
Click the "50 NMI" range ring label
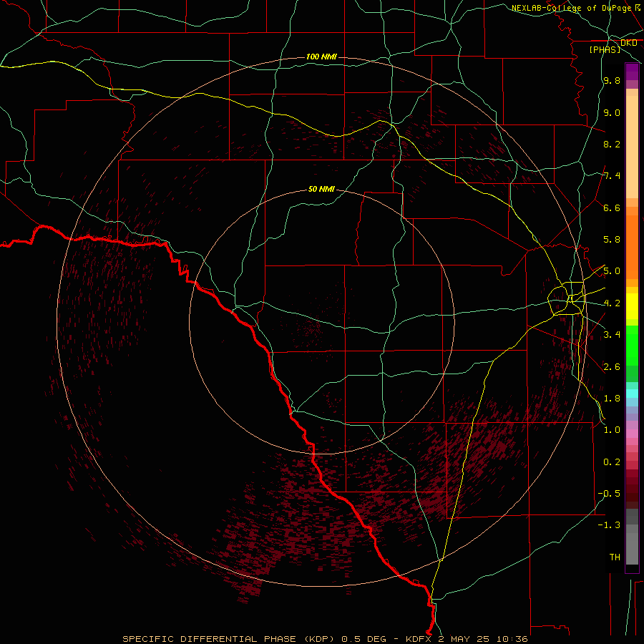click(321, 190)
